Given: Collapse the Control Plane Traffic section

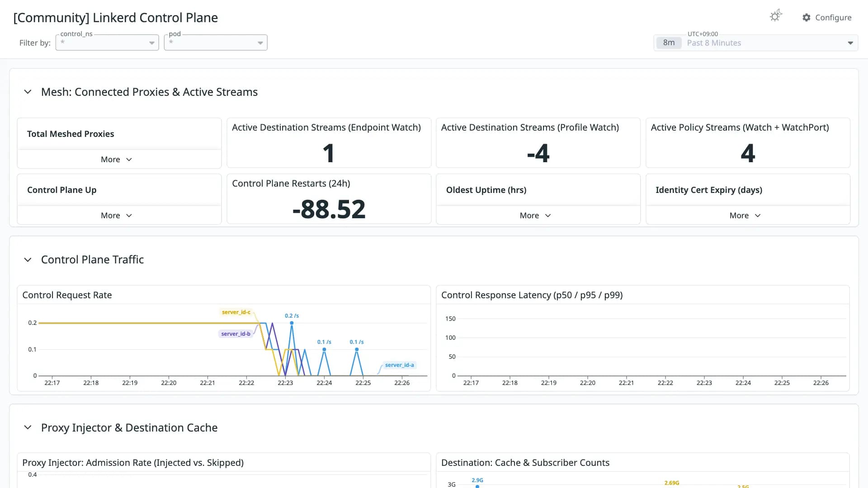Looking at the screenshot, I should click(x=28, y=260).
